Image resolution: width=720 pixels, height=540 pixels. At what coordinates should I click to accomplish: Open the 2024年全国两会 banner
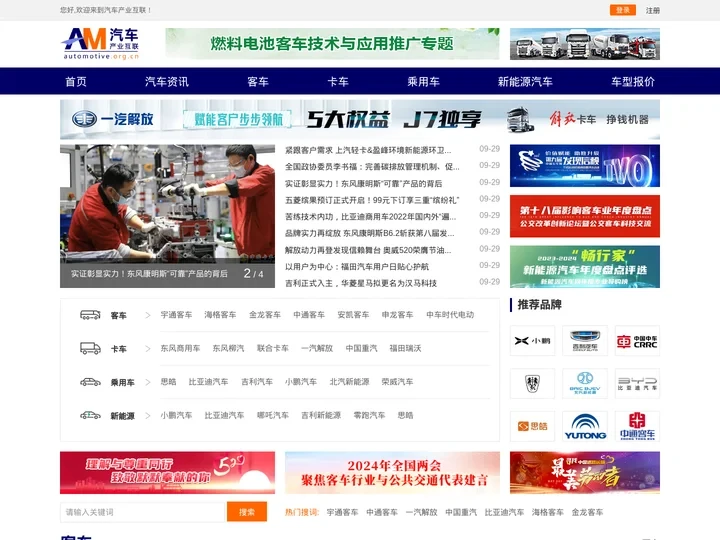tap(393, 472)
